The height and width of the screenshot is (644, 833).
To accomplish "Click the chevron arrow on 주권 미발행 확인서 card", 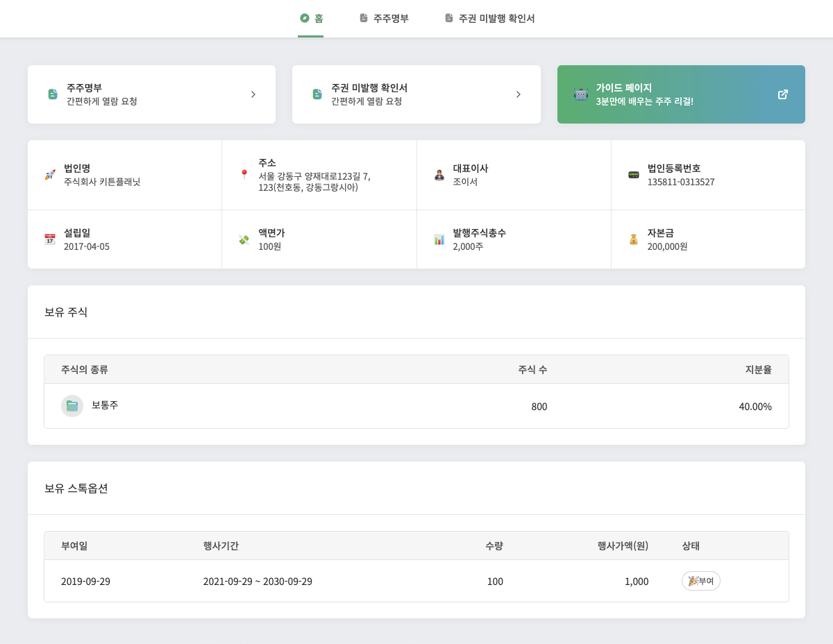I will point(518,94).
